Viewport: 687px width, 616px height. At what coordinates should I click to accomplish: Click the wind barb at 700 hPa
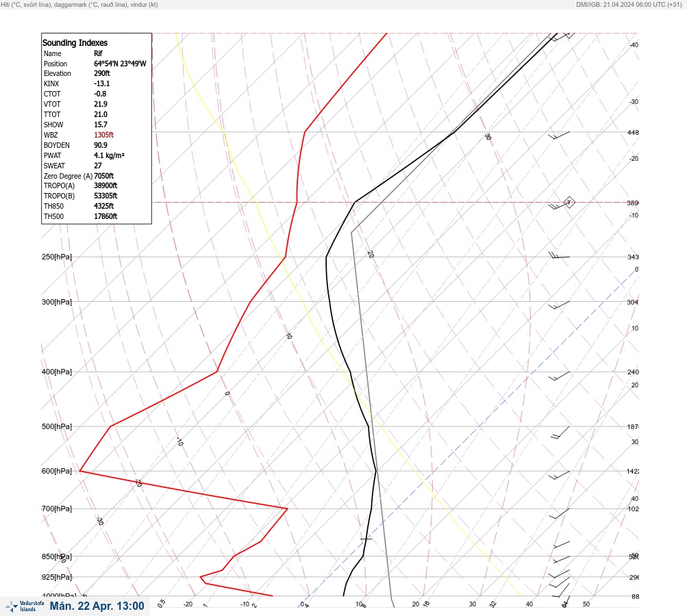tap(560, 513)
